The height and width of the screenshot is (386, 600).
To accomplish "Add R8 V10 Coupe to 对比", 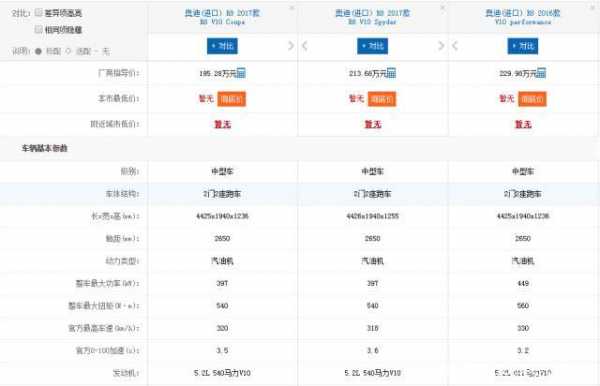I will pos(222,46).
